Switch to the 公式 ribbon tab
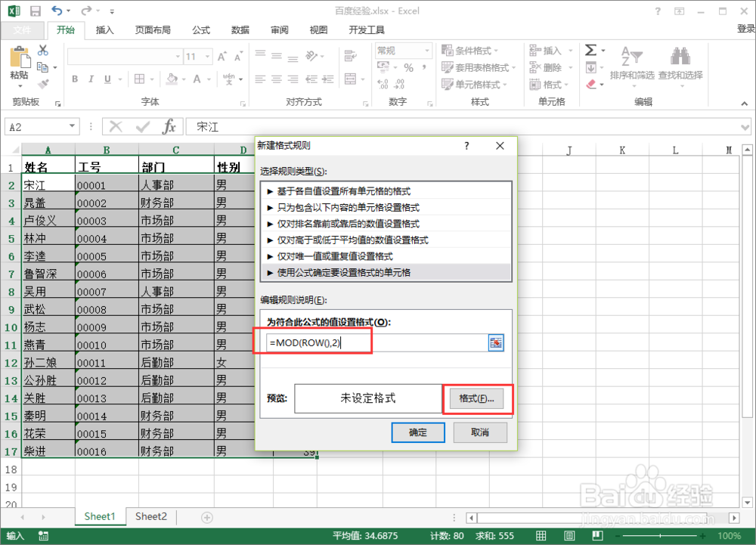The image size is (756, 545). [200, 30]
